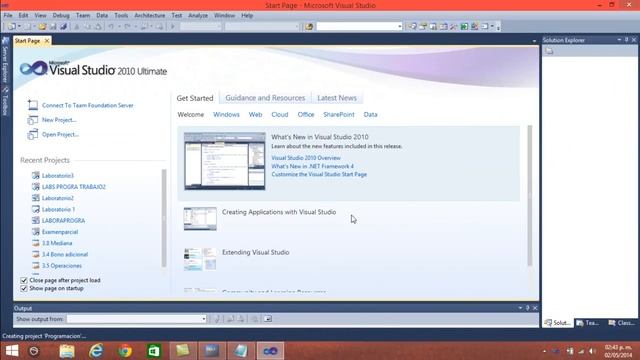Open Google Chrome from taskbar

point(125,351)
